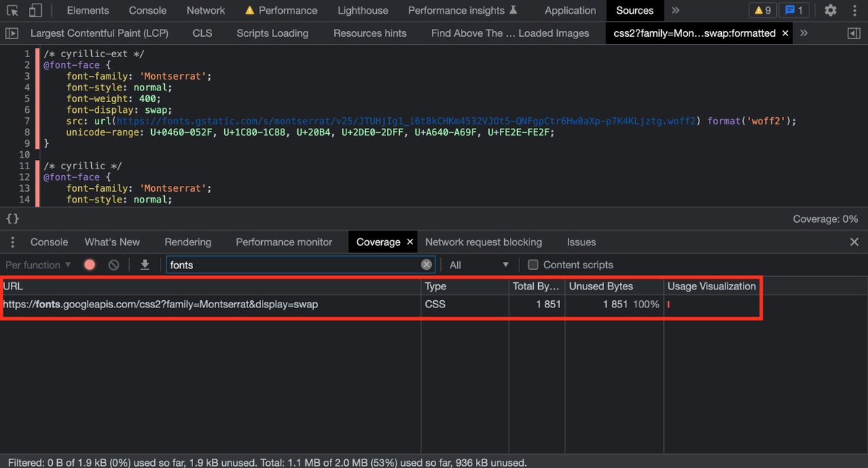This screenshot has height=468, width=868.
Task: Clear all coverage results icon
Action: pyautogui.click(x=114, y=265)
